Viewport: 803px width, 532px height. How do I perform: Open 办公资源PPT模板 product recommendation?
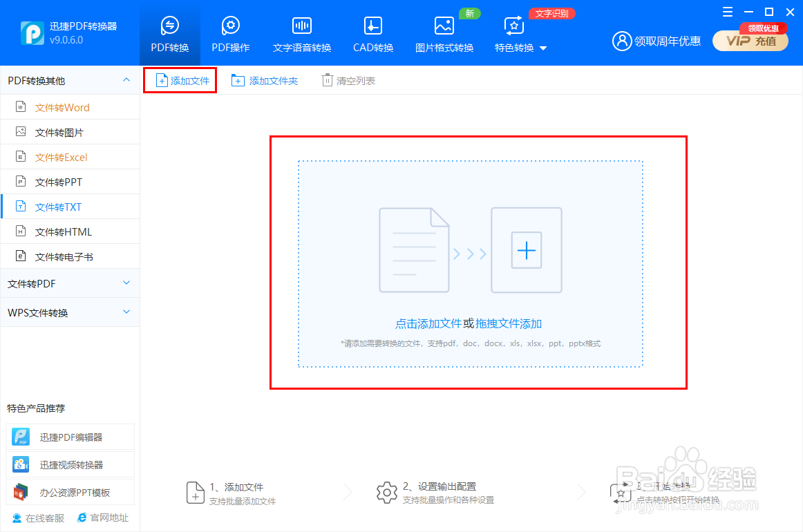click(x=70, y=492)
